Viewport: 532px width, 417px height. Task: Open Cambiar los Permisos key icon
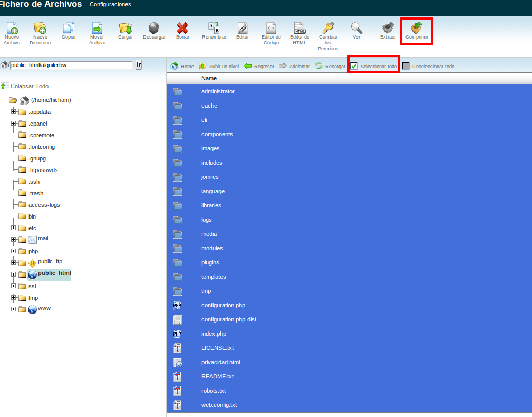coord(328,28)
